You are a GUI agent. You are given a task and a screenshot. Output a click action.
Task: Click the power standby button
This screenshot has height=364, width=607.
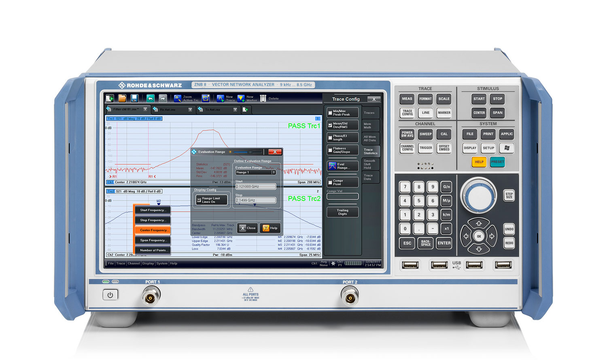pyautogui.click(x=110, y=295)
